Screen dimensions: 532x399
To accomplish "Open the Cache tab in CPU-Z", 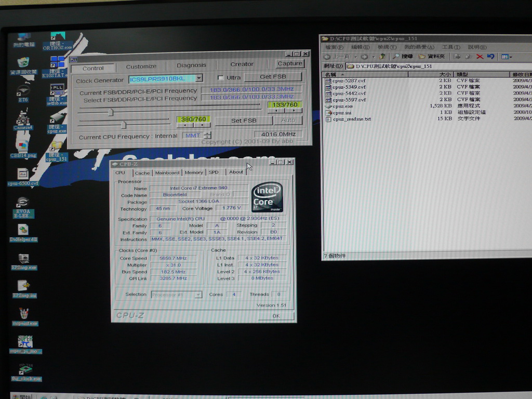I will pyautogui.click(x=142, y=173).
